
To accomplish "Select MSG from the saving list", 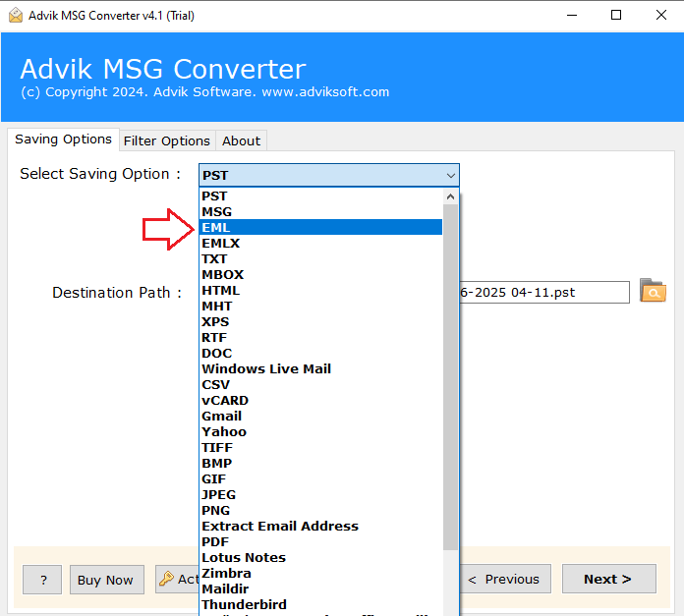I will point(320,211).
